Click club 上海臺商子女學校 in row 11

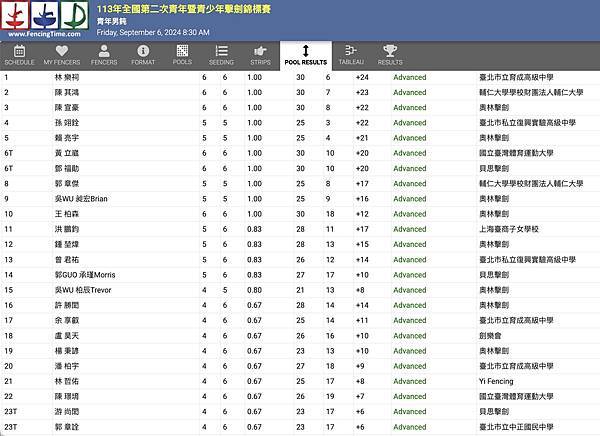point(509,229)
